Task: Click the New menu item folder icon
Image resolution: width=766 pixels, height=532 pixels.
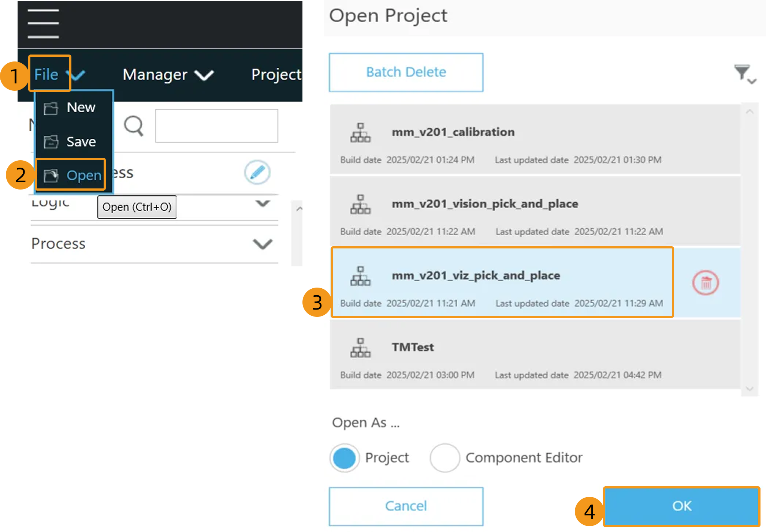Action: point(51,108)
